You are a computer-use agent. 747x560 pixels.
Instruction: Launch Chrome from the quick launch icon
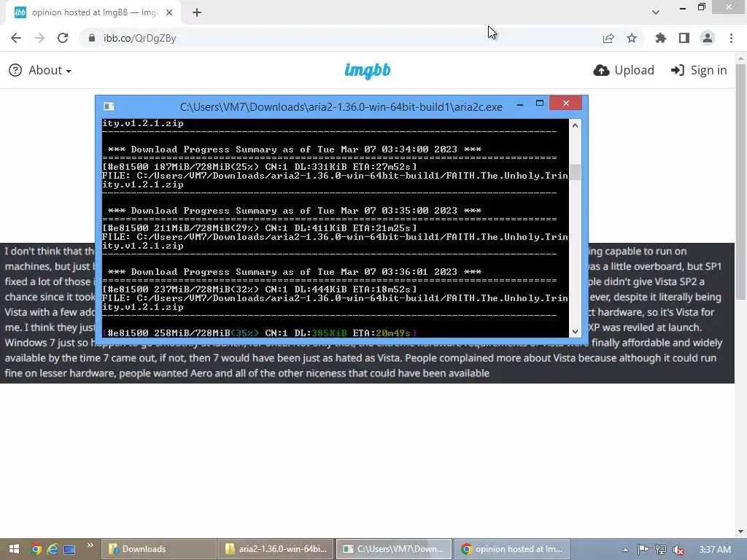point(36,549)
